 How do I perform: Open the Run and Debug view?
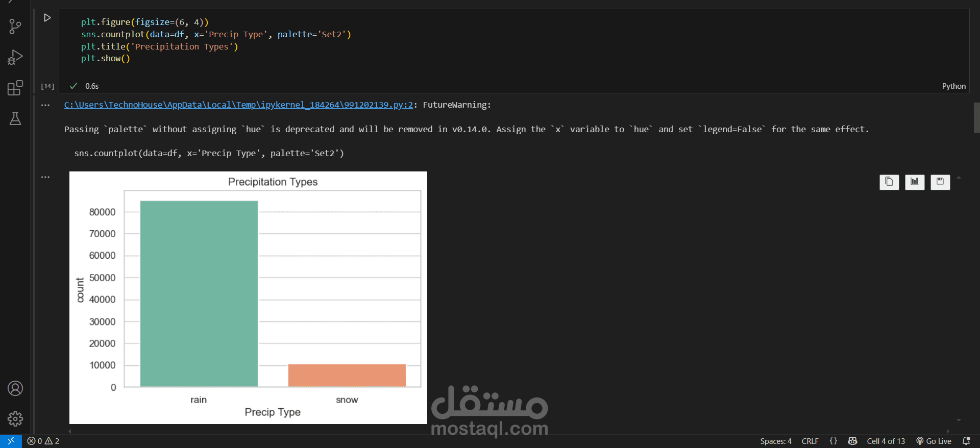(x=15, y=57)
